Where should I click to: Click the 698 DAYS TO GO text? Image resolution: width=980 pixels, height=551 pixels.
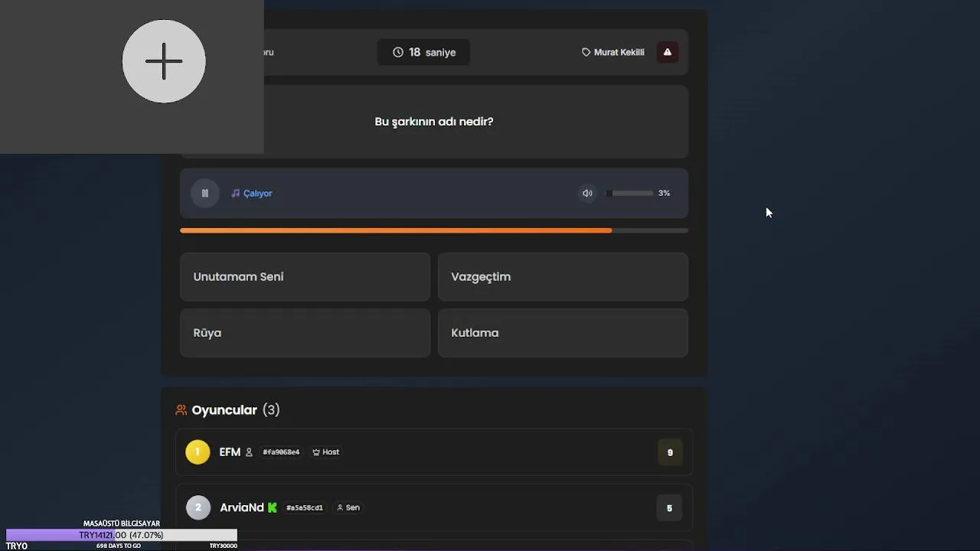pos(119,546)
